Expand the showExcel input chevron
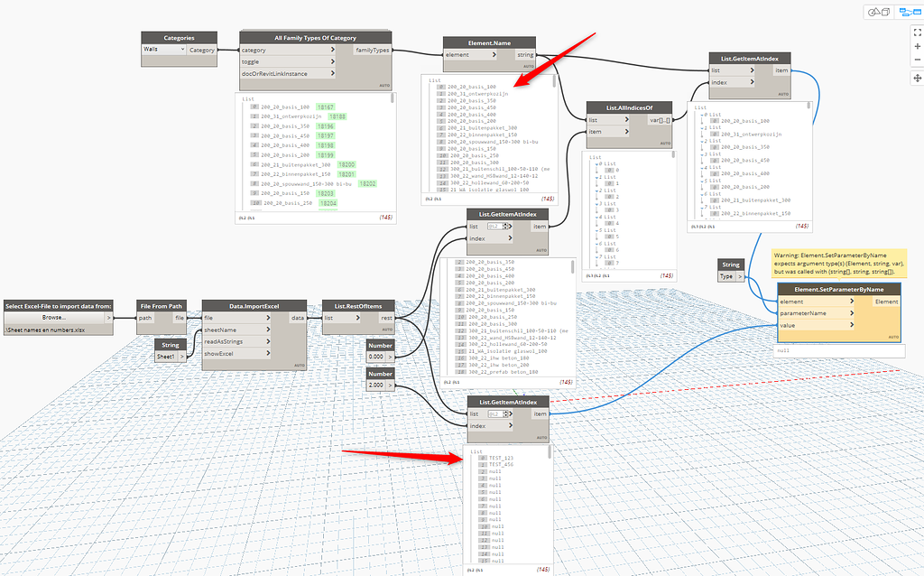Viewport: 924px width, 576px height. click(269, 354)
